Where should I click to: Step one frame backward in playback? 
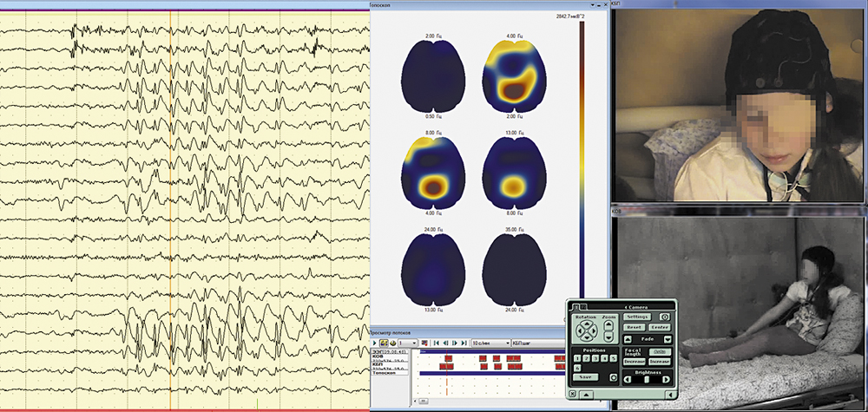(x=445, y=343)
